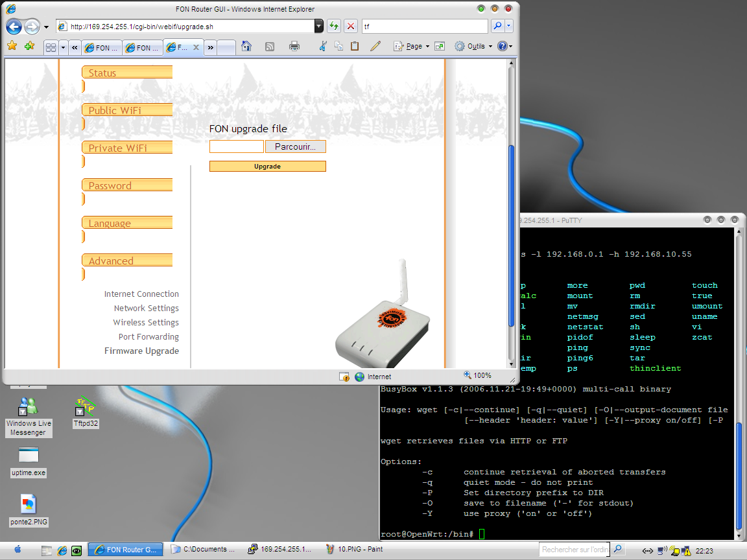Expand the address bar history dropdown
The height and width of the screenshot is (560, 747).
click(319, 27)
